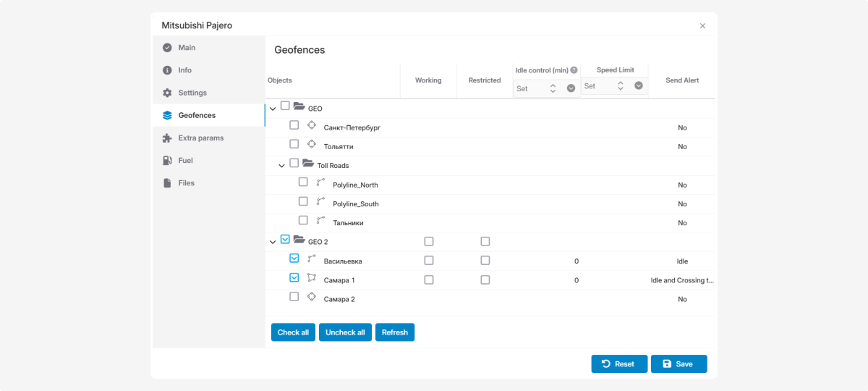Click the polygon icon beside Самара 1
Screen dimensions: 868x391
pos(312,278)
